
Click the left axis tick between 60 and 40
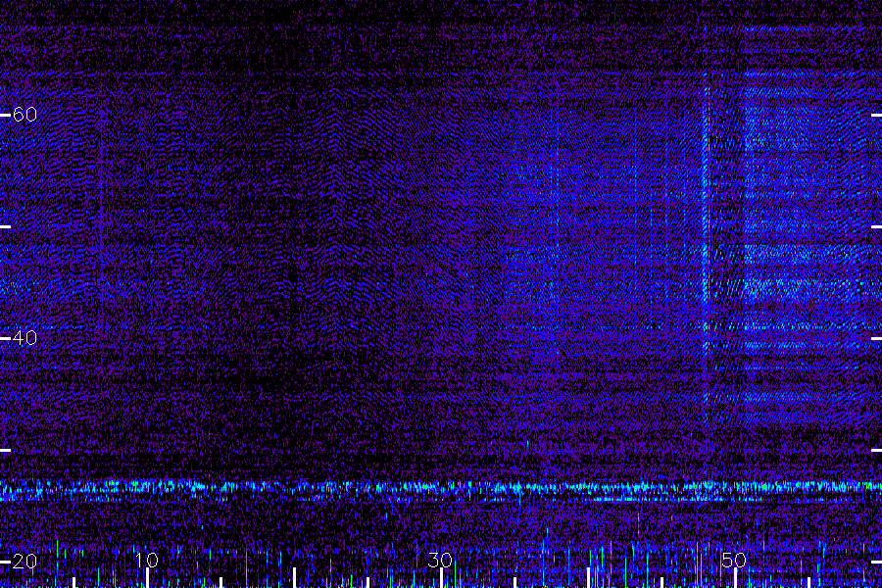(5, 226)
